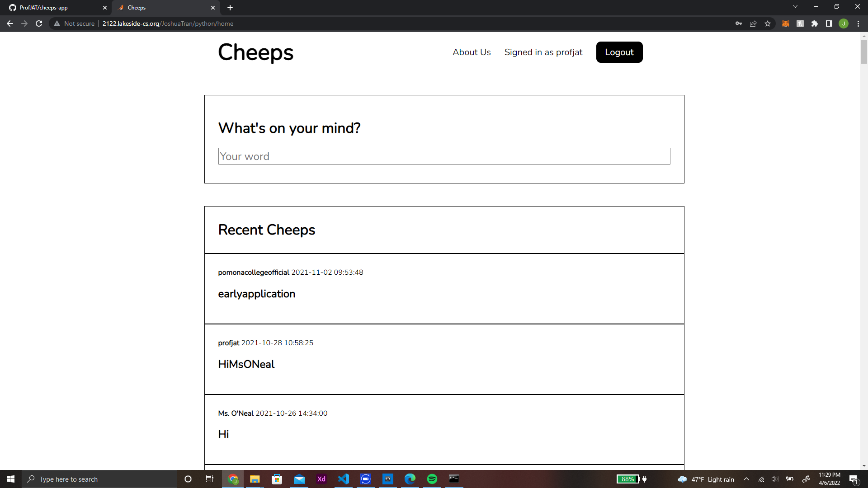The width and height of the screenshot is (868, 488).
Task: Open the MetaMask fox extension
Action: click(x=786, y=23)
